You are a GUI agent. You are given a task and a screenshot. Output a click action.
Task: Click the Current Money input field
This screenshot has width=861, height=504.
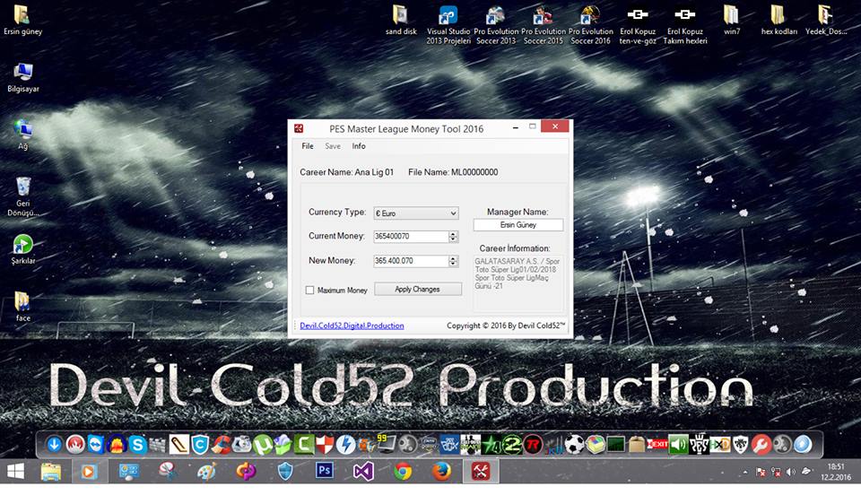411,236
